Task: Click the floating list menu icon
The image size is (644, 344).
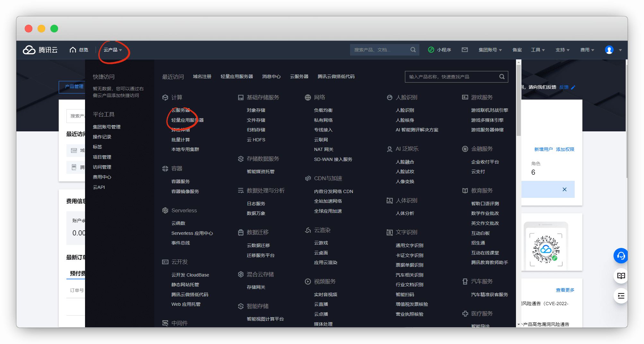Action: [x=621, y=296]
